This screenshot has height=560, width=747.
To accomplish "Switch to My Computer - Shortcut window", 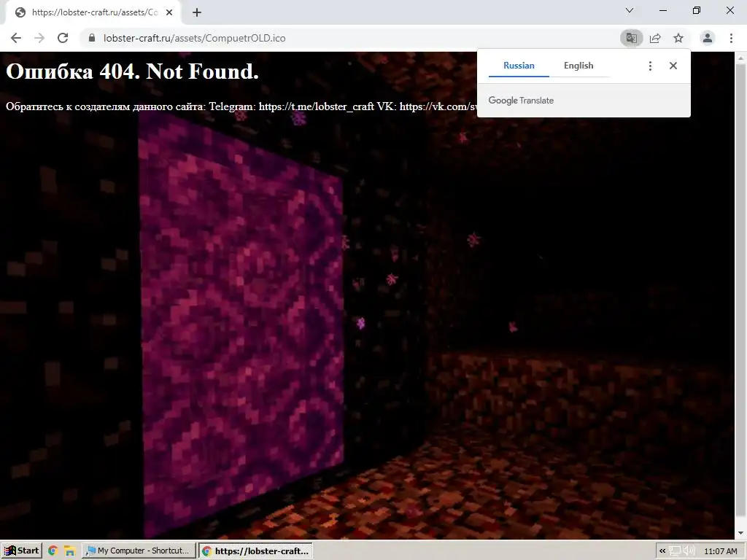I will click(x=139, y=551).
